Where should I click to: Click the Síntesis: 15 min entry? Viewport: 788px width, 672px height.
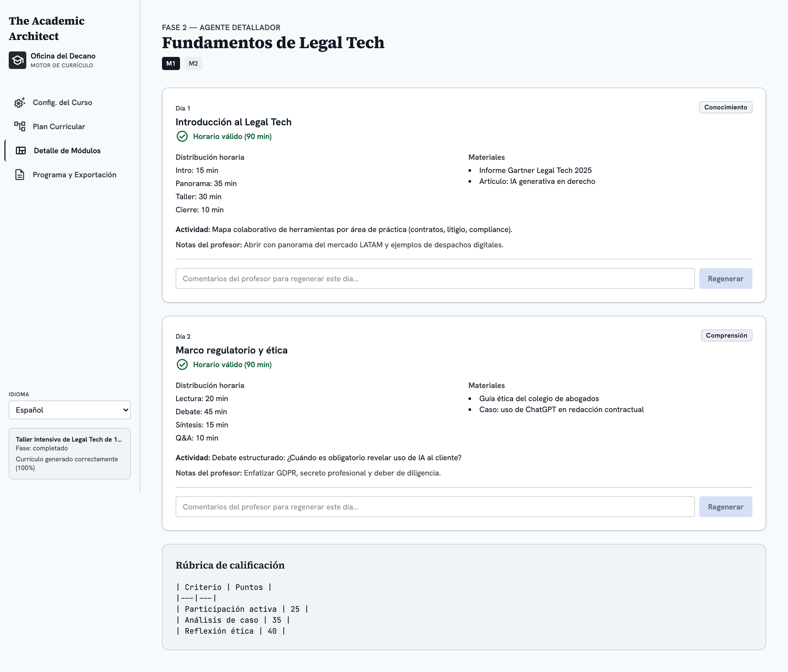coord(202,425)
